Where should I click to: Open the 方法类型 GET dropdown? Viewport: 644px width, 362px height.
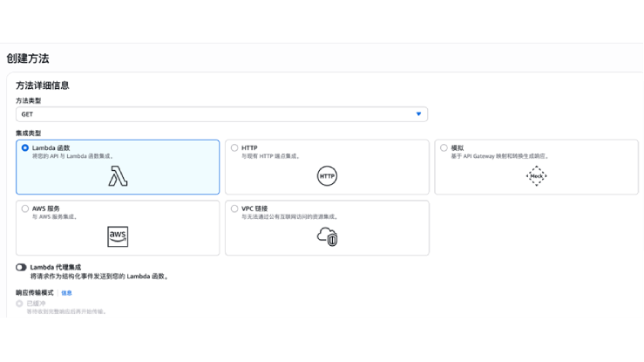click(221, 113)
